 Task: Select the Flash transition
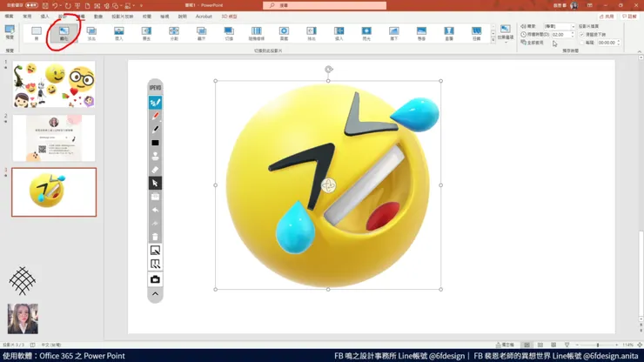366,33
